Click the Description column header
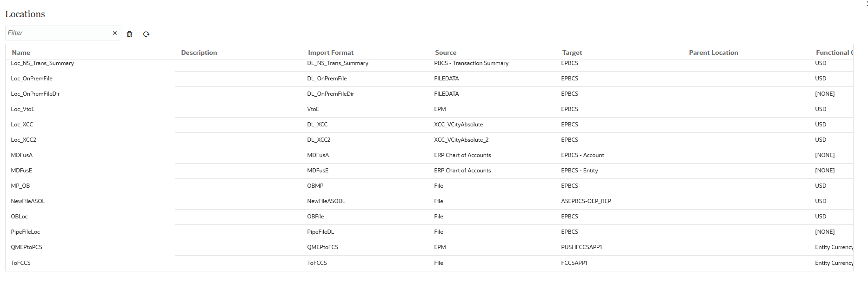 (199, 53)
